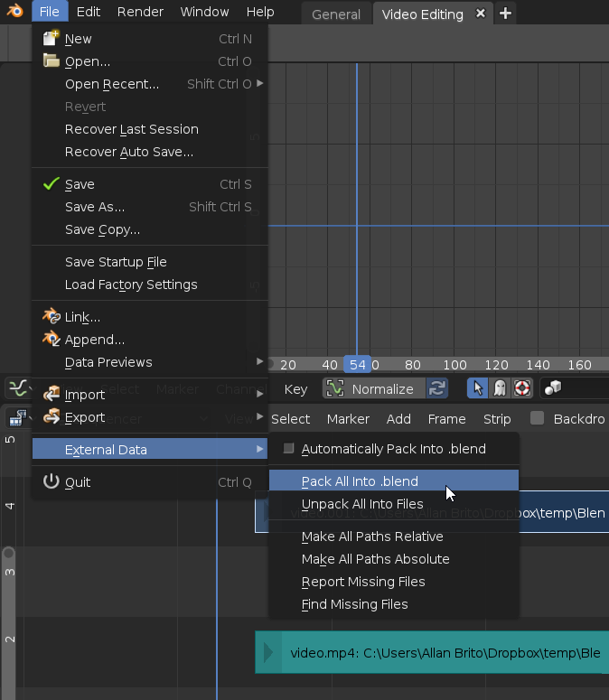609x700 pixels.
Task: Click the auto-normalize refresh icon
Action: [437, 388]
